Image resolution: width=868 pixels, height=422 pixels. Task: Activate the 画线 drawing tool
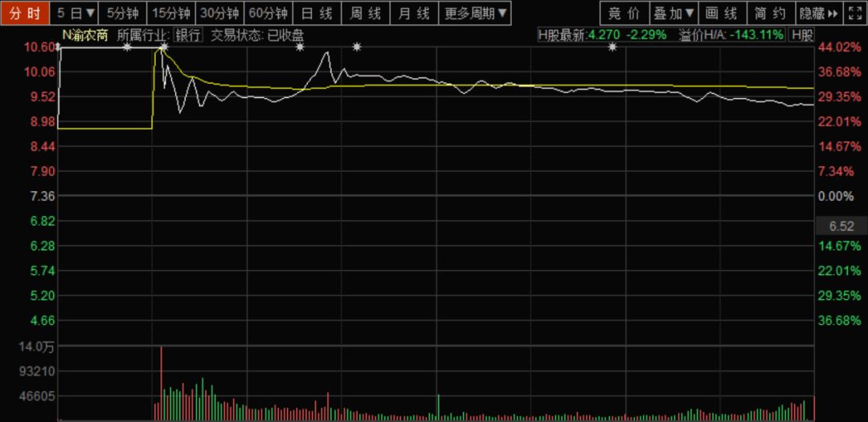722,14
